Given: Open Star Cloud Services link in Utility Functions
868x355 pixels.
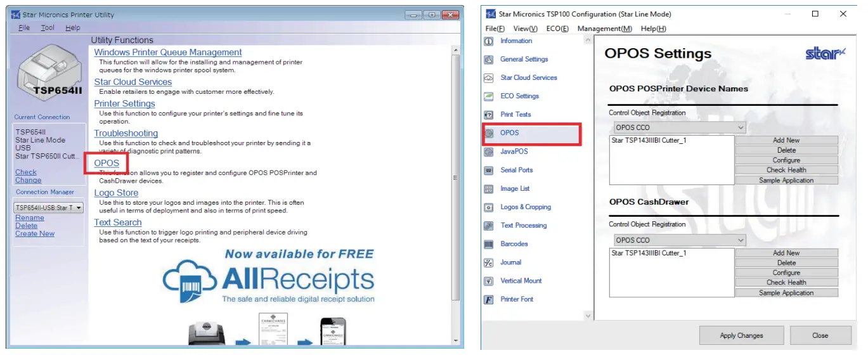Looking at the screenshot, I should click(133, 82).
